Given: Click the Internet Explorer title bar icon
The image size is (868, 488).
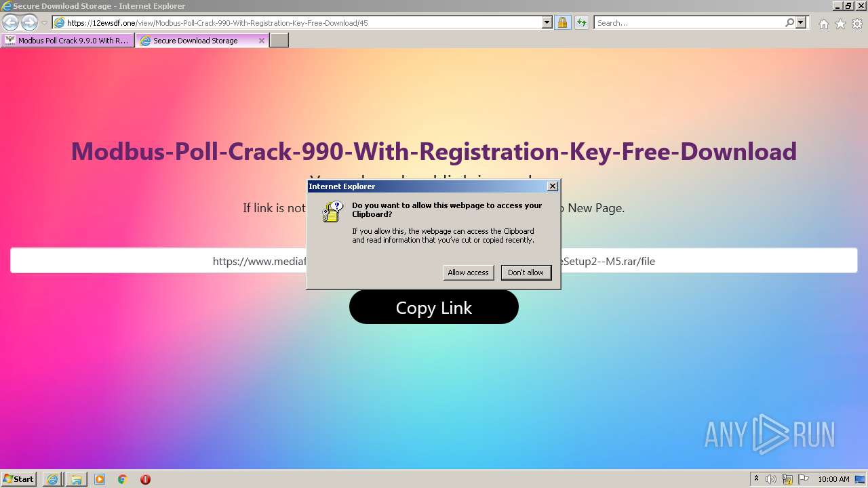Looking at the screenshot, I should click(6, 5).
